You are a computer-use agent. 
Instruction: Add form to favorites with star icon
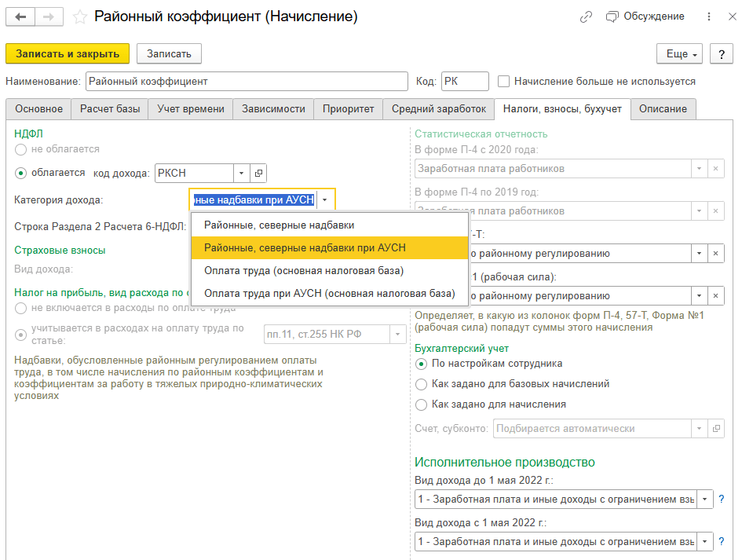pos(79,16)
